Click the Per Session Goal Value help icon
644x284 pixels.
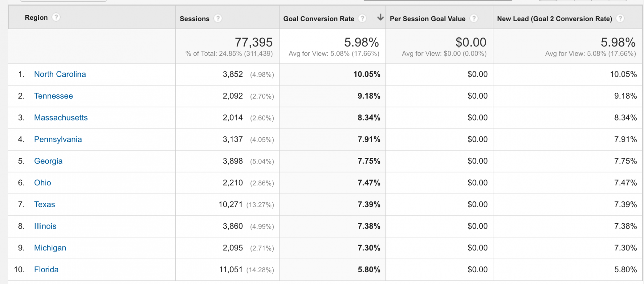point(474,18)
